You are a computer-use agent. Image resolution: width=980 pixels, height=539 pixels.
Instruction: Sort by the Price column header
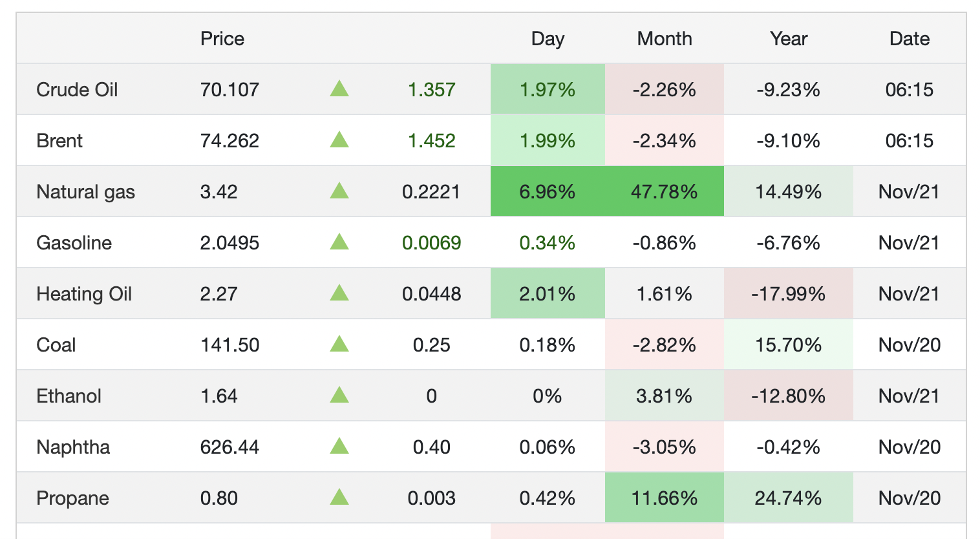(222, 39)
